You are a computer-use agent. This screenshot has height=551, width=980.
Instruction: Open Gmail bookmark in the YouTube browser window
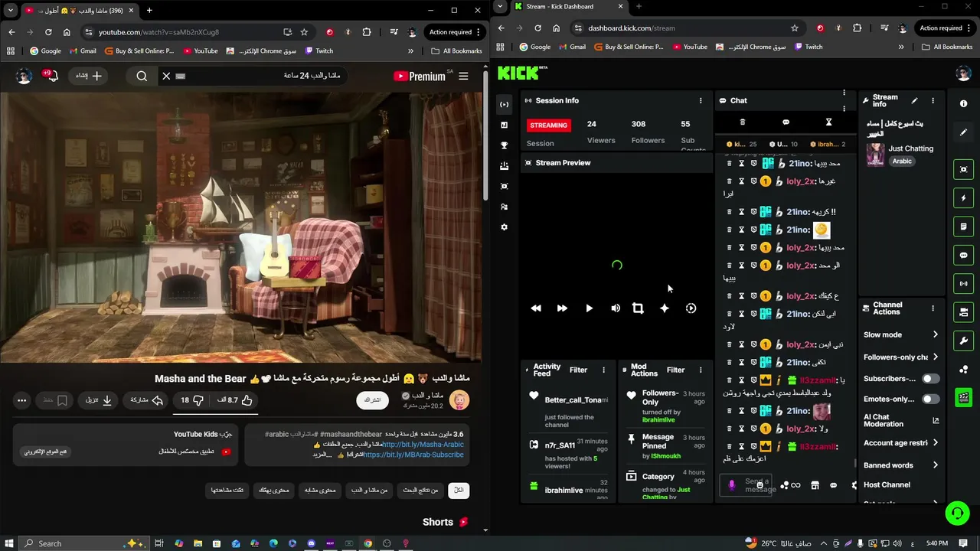82,51
